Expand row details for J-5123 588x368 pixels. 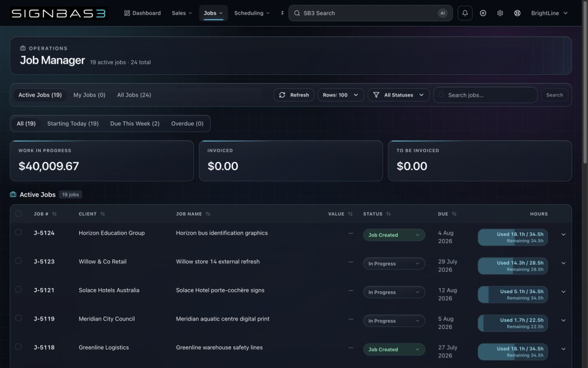pyautogui.click(x=563, y=263)
